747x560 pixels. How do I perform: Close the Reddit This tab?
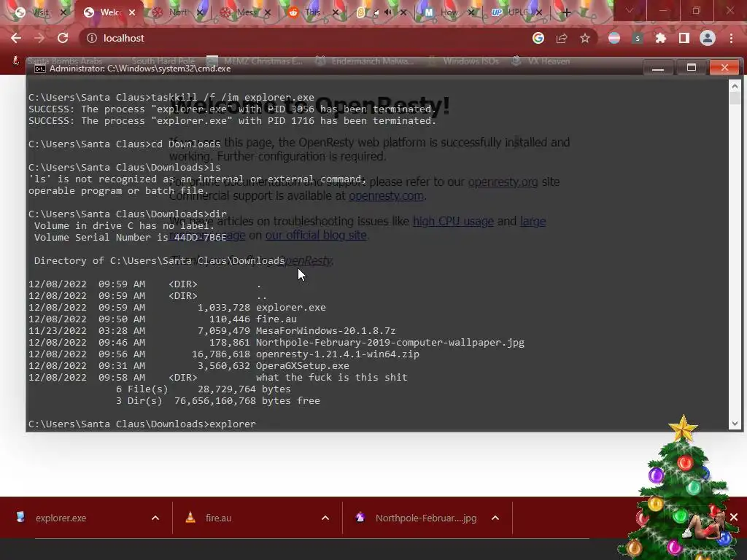(336, 12)
